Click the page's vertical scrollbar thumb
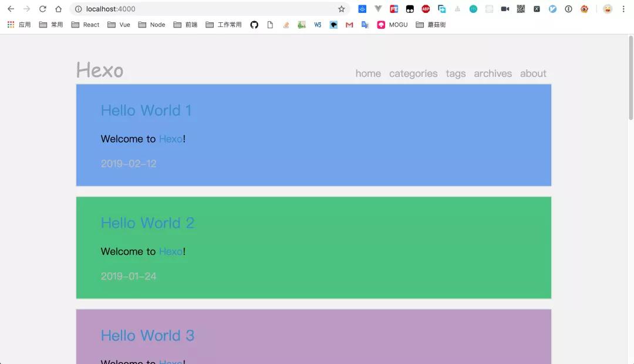The height and width of the screenshot is (364, 634). click(x=630, y=77)
